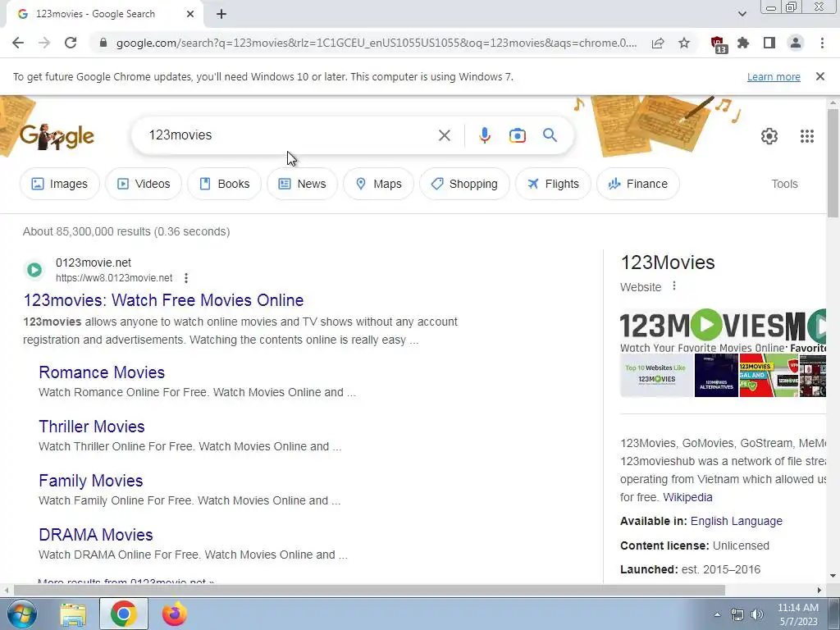The height and width of the screenshot is (630, 840).
Task: Share this page using the share icon
Action: pos(658,43)
